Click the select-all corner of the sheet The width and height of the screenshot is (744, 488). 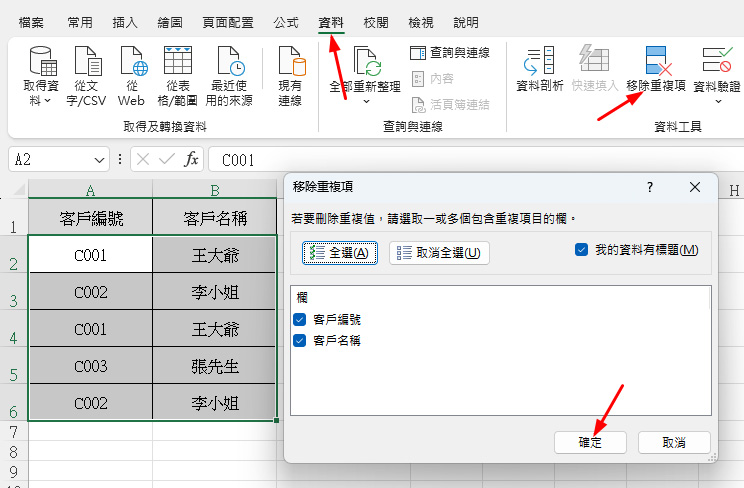[19, 190]
